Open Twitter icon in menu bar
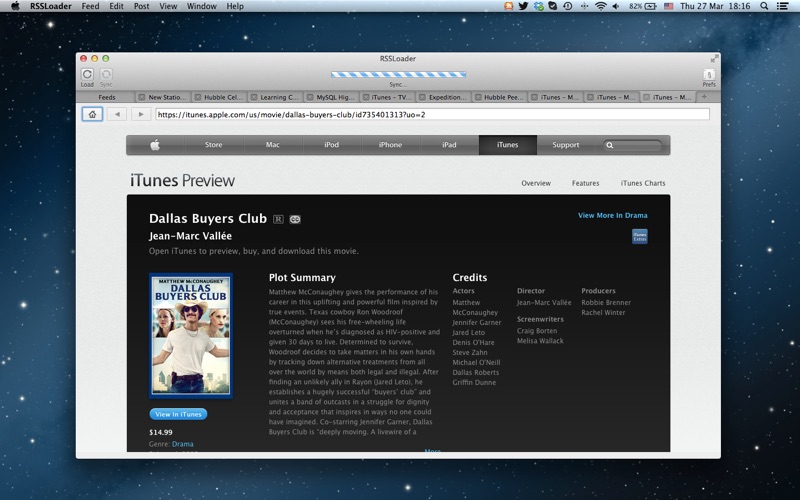The image size is (800, 500). point(523,6)
